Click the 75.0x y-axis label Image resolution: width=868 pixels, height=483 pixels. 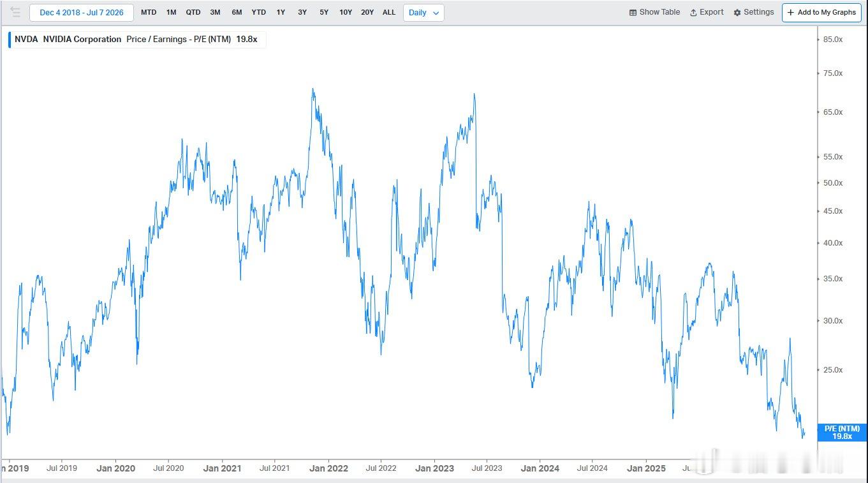click(833, 73)
